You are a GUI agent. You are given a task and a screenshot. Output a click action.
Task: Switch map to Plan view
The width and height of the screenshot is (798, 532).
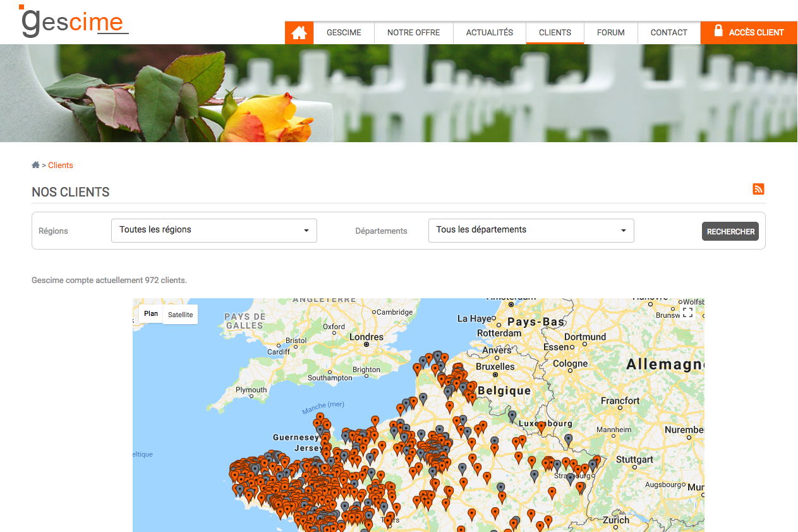151,314
